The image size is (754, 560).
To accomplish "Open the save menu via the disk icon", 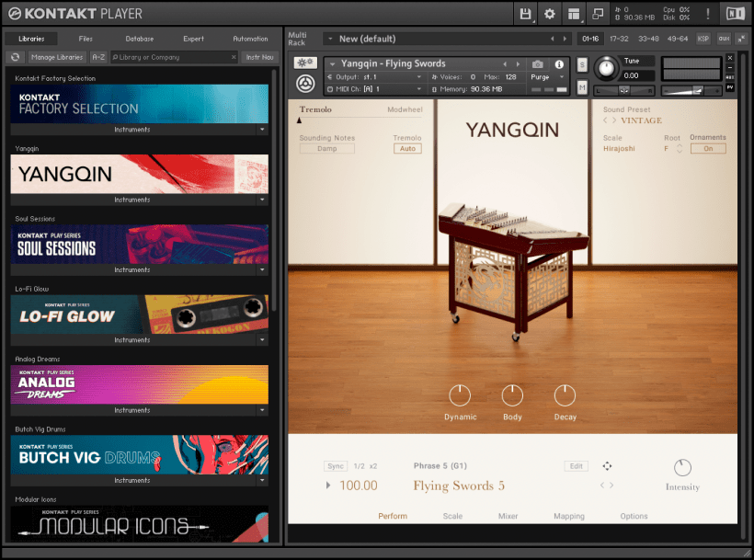I will tap(525, 14).
